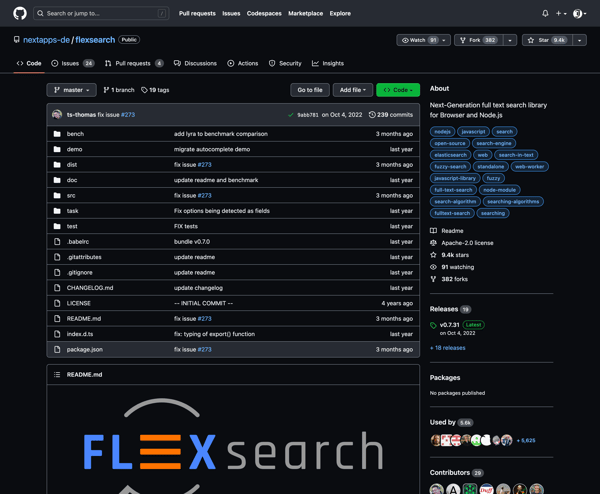Open Explore in top navigation
Viewport: 600px width, 494px height.
pyautogui.click(x=340, y=13)
